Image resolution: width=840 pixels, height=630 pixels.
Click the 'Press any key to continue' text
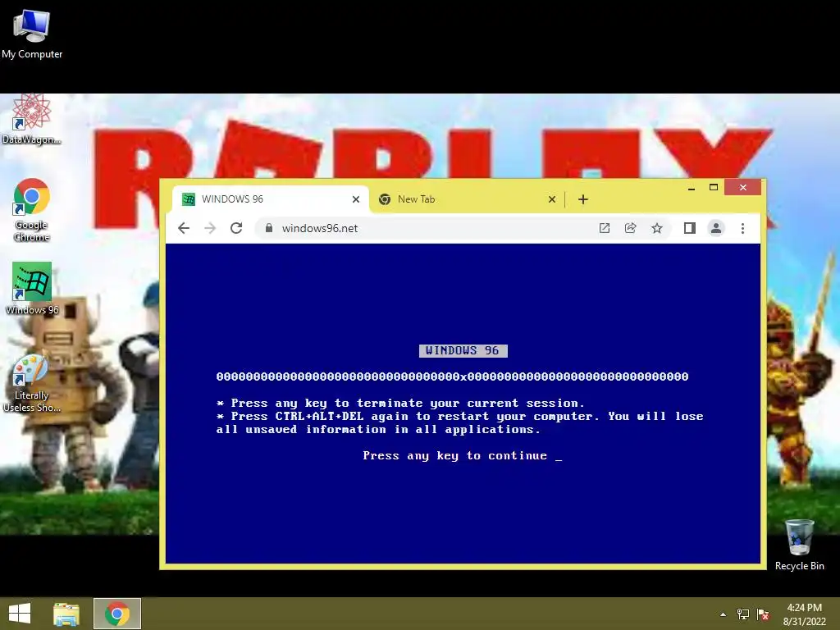(x=463, y=456)
